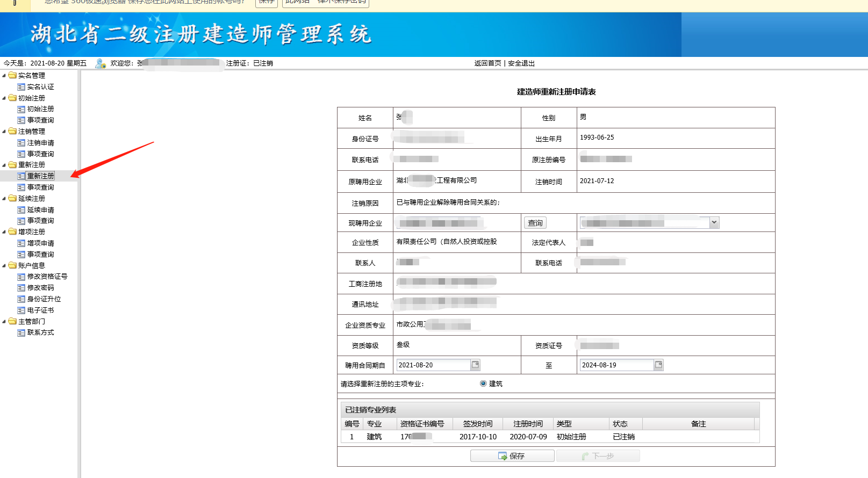Click the 实名管理 folder icon
The height and width of the screenshot is (478, 868).
click(12, 75)
